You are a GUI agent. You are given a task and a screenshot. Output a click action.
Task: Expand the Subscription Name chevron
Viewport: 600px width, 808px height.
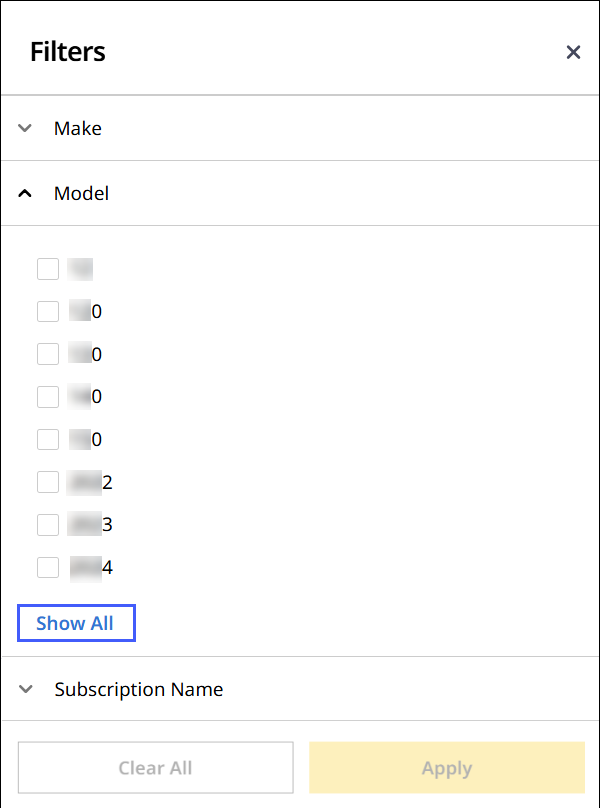point(26,689)
